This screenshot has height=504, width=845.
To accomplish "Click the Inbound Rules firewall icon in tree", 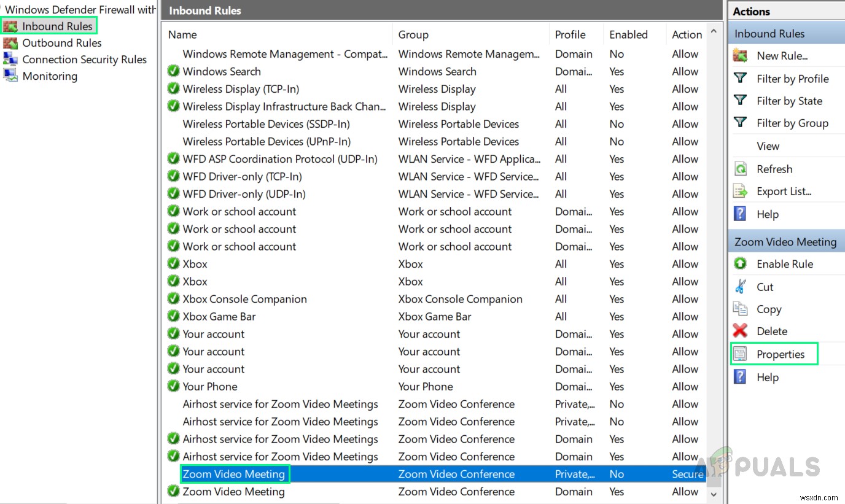I will pyautogui.click(x=10, y=26).
